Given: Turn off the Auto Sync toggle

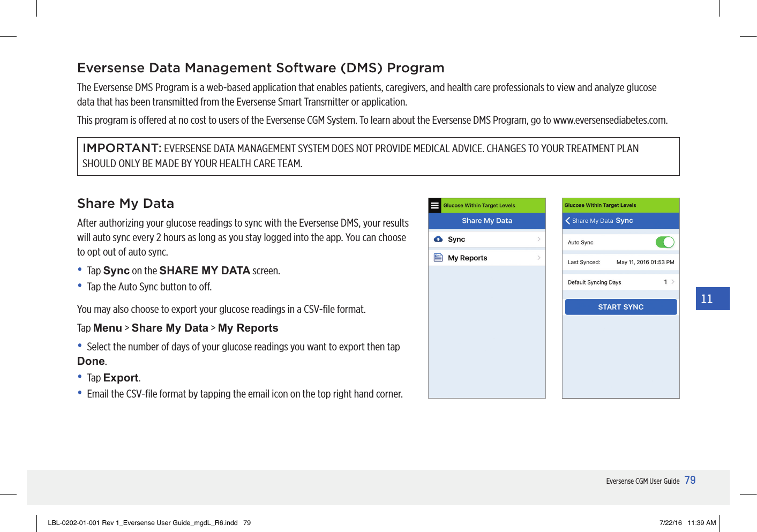Looking at the screenshot, I should pyautogui.click(x=665, y=242).
